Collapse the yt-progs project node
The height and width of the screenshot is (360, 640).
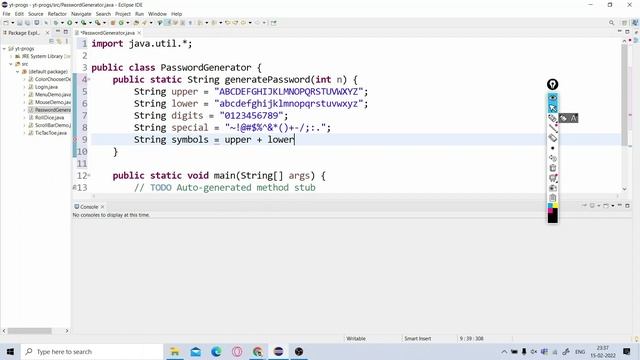(x=4, y=49)
